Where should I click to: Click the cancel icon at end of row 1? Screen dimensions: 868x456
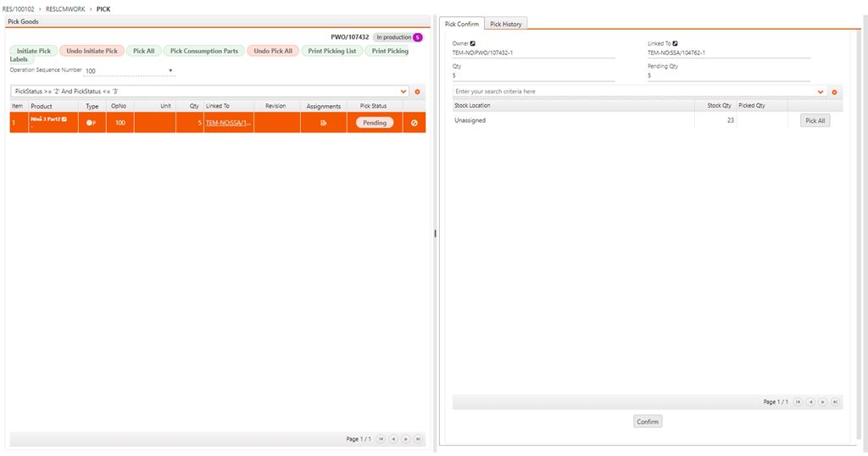[415, 123]
